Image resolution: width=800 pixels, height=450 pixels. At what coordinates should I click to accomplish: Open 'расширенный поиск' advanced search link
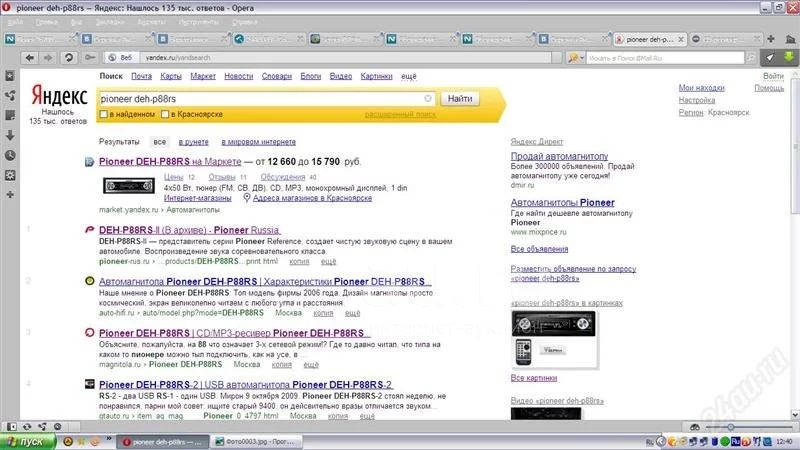point(400,114)
